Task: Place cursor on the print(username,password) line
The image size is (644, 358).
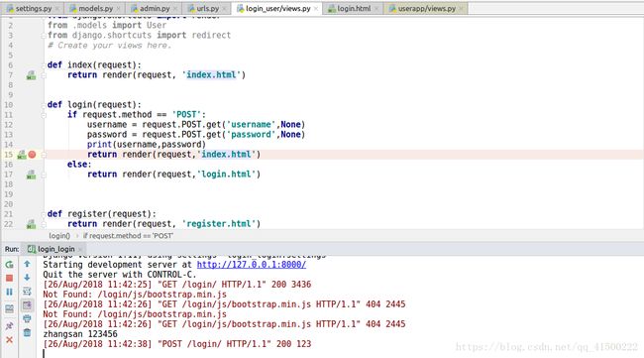Action: [147, 145]
